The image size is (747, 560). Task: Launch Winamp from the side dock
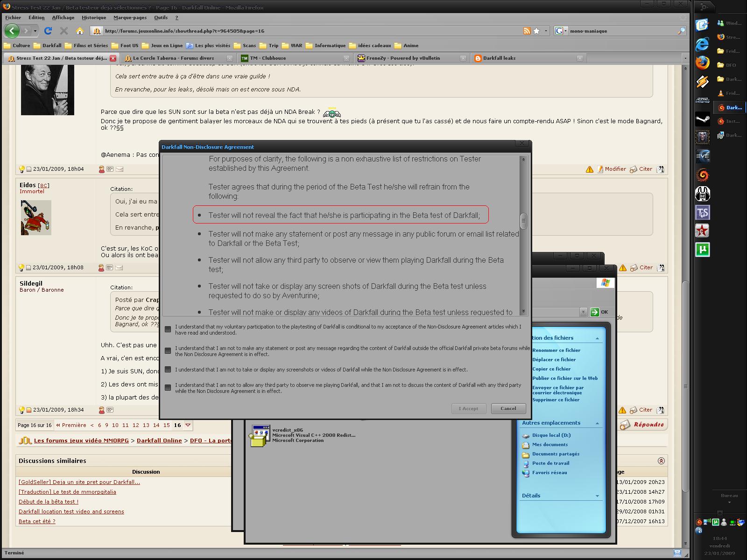702,81
